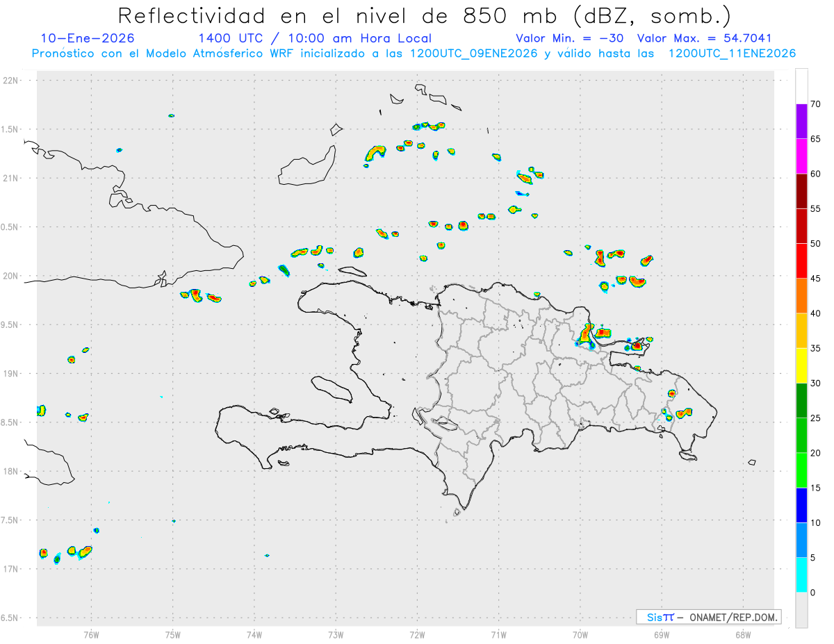Click the '60' value on the color scale
The width and height of the screenshot is (834, 644).
pyautogui.click(x=815, y=174)
